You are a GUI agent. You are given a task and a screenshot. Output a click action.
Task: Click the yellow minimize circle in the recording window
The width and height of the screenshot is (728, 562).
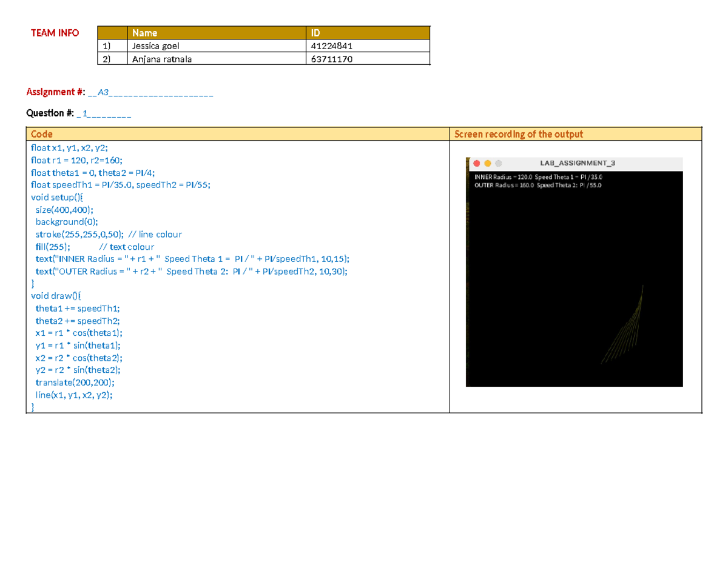tap(488, 163)
